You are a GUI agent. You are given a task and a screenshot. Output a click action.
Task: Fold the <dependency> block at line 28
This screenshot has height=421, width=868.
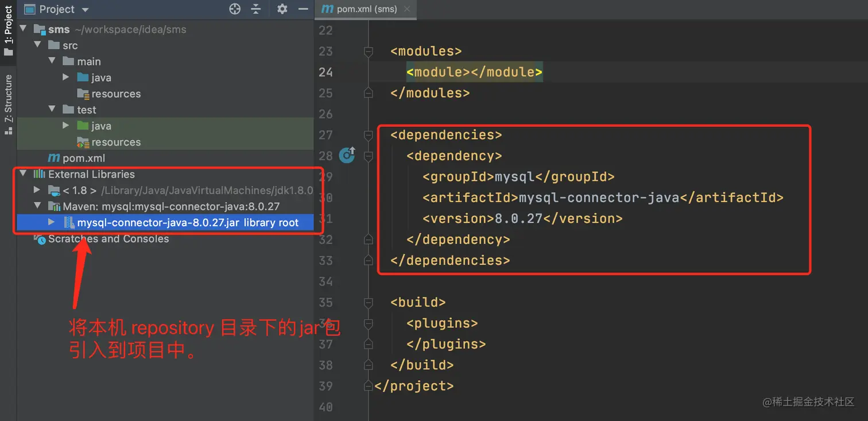[x=368, y=156]
